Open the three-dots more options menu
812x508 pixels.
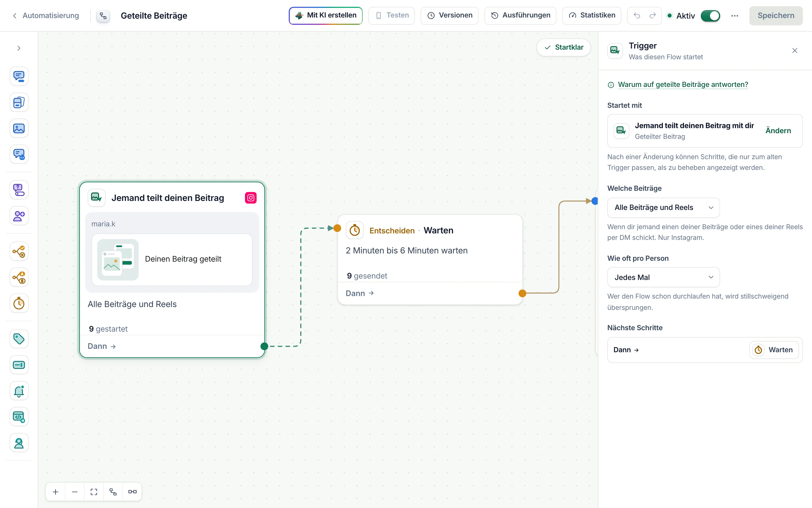tap(734, 16)
